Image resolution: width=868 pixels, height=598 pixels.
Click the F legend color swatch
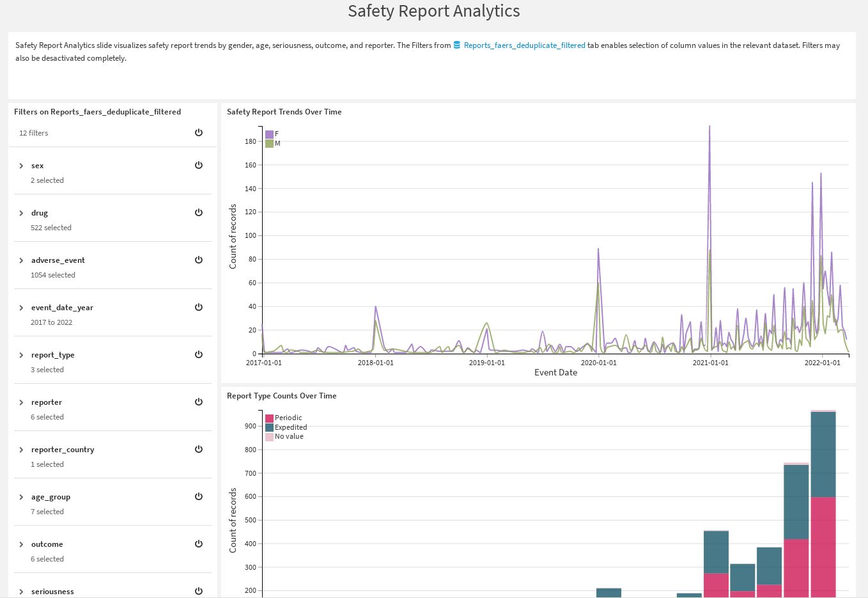269,134
